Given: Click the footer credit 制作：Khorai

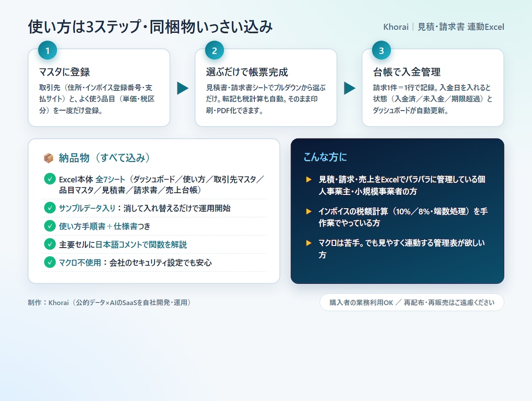Looking at the screenshot, I should tap(109, 302).
